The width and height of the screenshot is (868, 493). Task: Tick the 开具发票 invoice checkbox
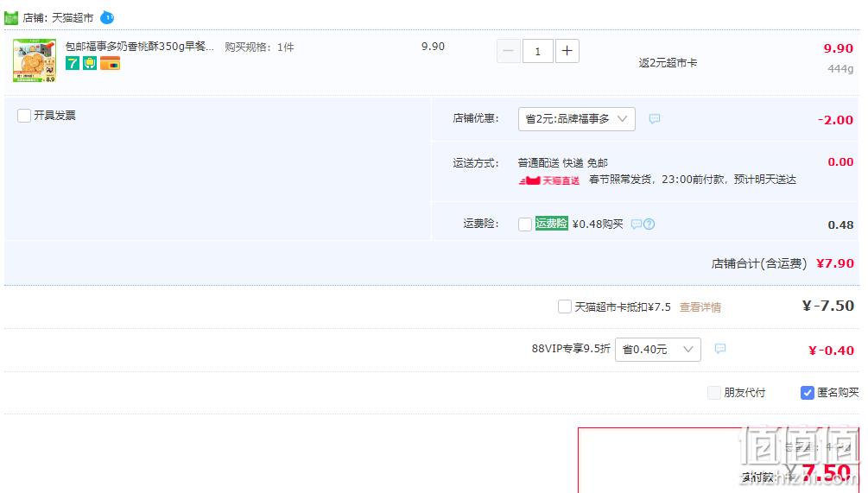tap(24, 116)
